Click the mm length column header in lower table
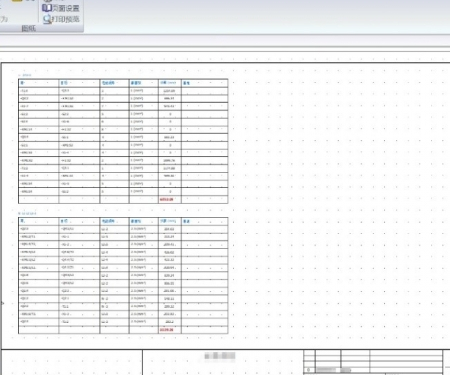Viewport: 450px width, 375px height. click(x=170, y=221)
